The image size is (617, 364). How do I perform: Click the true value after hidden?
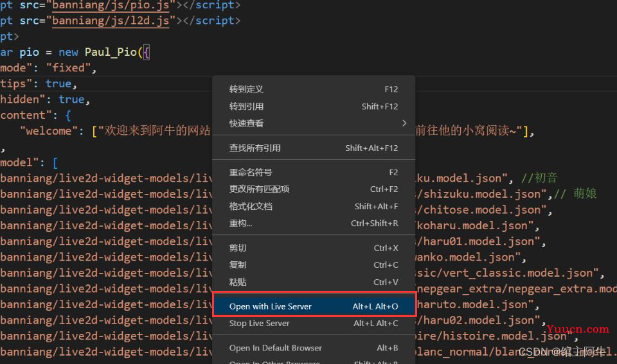click(71, 100)
